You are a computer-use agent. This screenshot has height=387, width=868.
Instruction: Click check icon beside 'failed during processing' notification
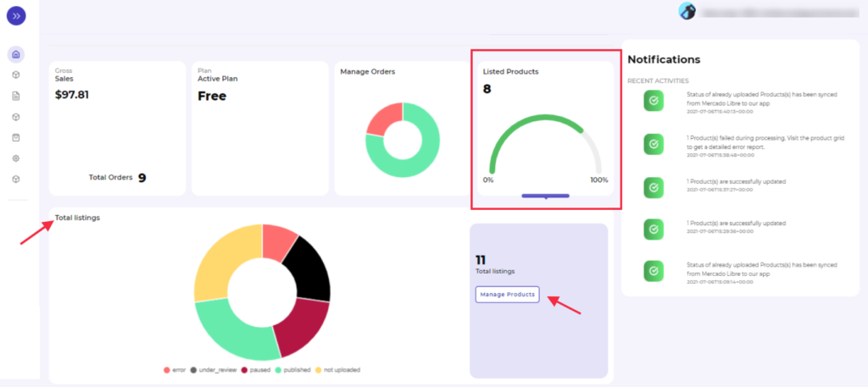pos(654,144)
